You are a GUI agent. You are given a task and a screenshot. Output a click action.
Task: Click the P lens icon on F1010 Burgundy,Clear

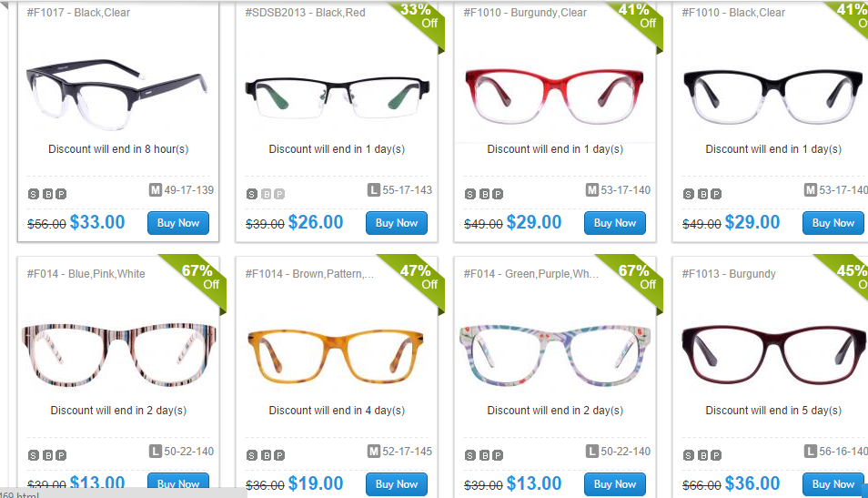(x=498, y=195)
